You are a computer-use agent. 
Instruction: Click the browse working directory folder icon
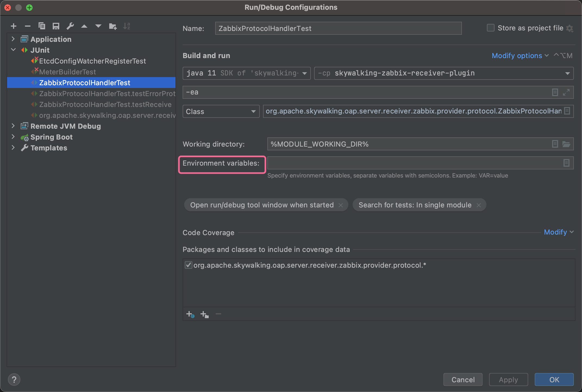566,144
